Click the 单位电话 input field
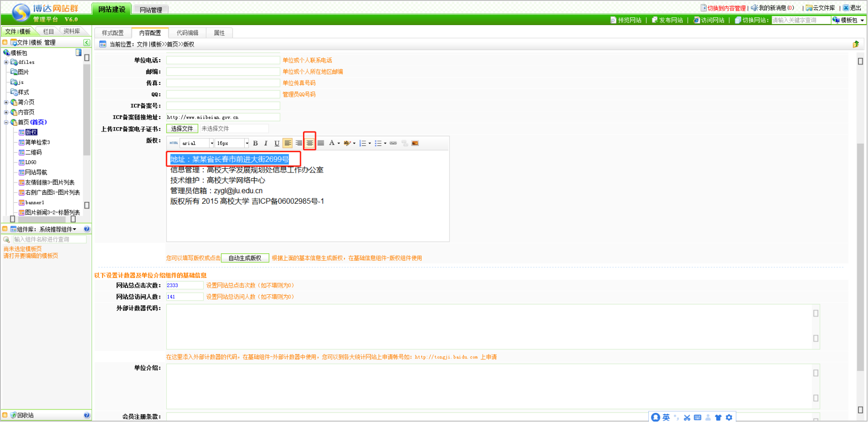This screenshot has width=868, height=422. (x=223, y=60)
